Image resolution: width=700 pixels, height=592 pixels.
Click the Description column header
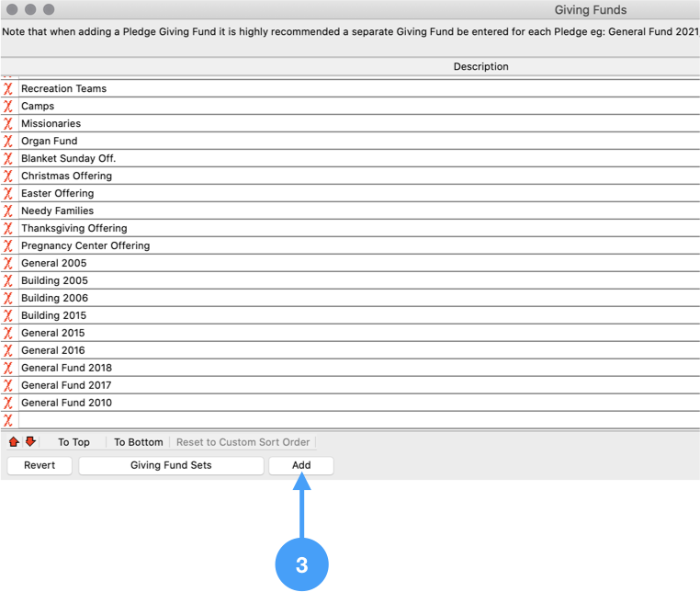[480, 66]
